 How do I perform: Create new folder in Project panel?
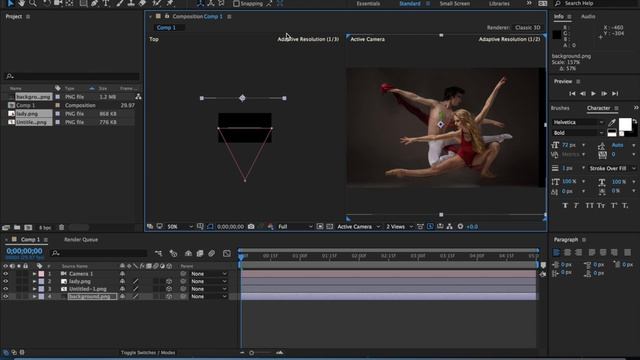coord(17,227)
